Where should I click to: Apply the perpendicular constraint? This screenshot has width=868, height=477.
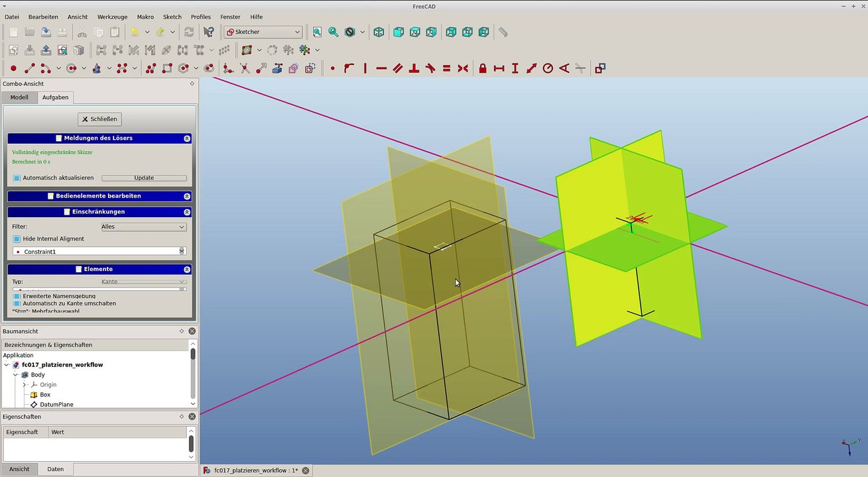pos(414,68)
